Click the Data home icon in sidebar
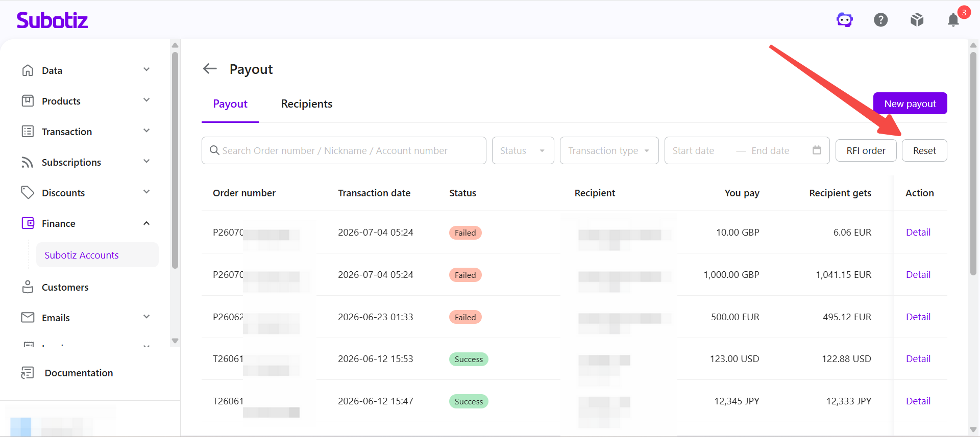This screenshot has height=437, width=980. click(28, 70)
